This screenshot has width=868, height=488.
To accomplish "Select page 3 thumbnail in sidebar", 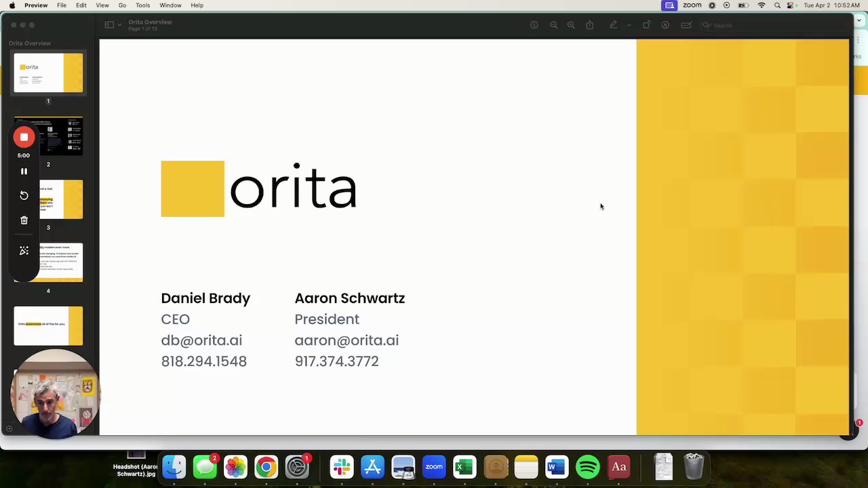I will point(48,199).
